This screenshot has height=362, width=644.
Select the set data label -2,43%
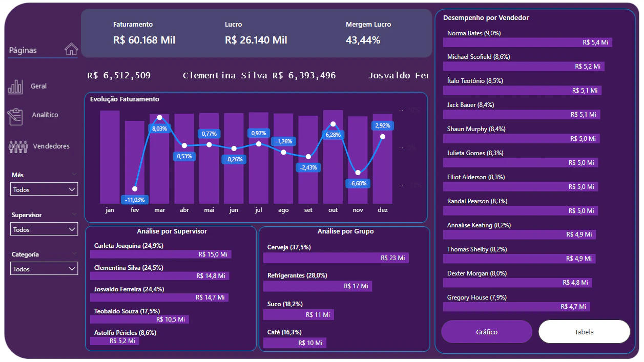(308, 167)
